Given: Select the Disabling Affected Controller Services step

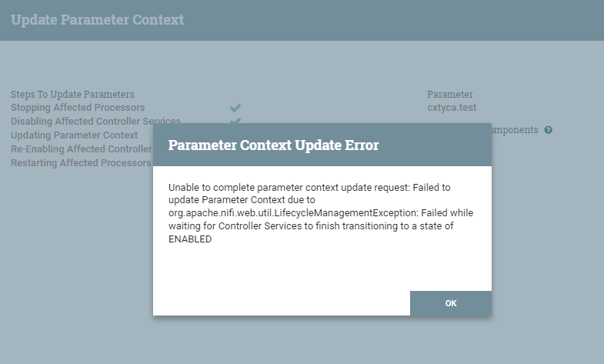Looking at the screenshot, I should 95,121.
